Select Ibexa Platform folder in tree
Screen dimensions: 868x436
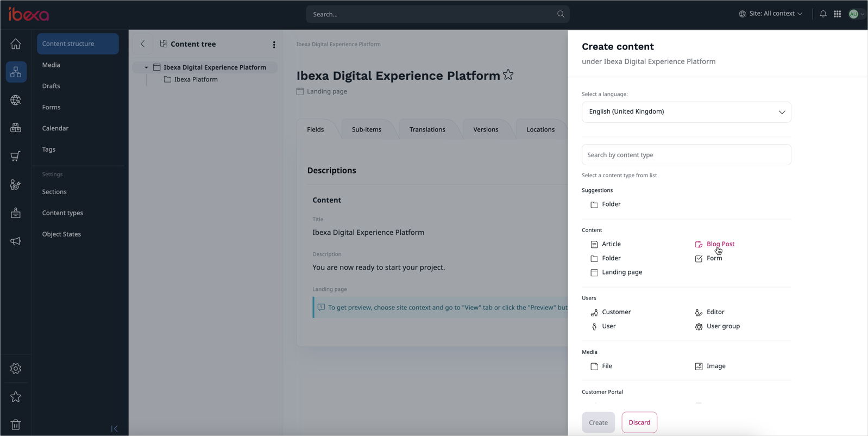pos(196,79)
